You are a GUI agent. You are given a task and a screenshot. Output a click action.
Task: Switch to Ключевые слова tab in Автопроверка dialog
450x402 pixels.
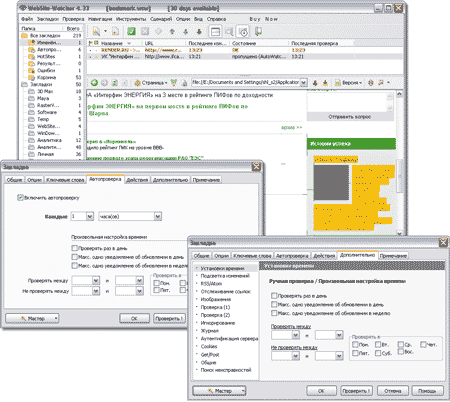click(65, 180)
